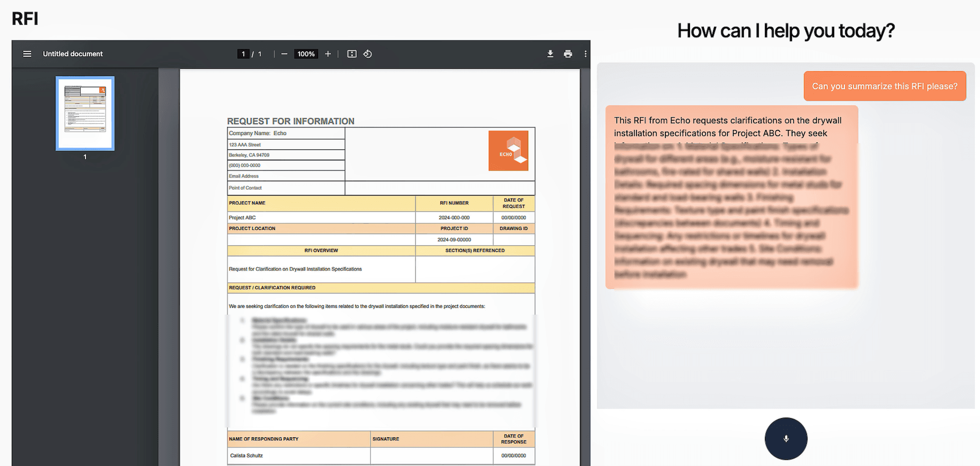
Task: Click the Echo company logo
Action: click(508, 150)
